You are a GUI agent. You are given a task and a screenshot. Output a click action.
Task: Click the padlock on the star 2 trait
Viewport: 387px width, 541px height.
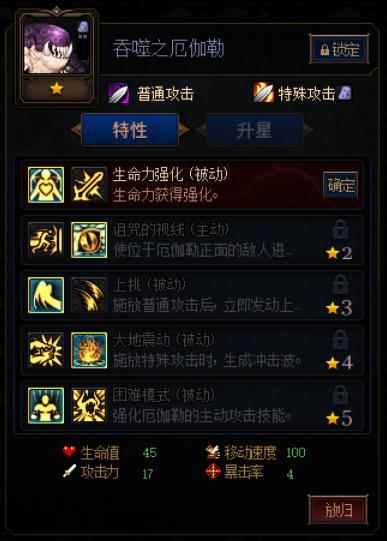click(x=340, y=229)
